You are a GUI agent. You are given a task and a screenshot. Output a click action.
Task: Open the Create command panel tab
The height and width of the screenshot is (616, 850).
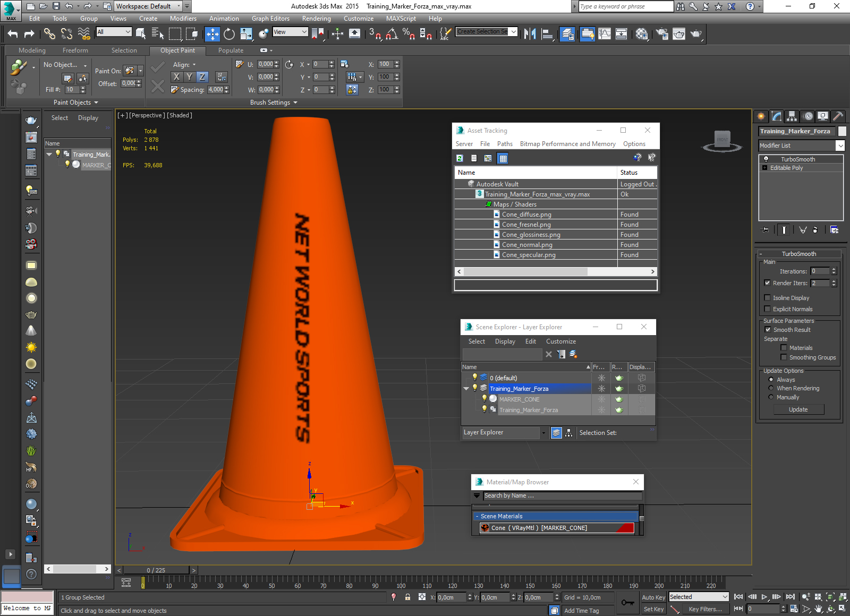coord(761,116)
